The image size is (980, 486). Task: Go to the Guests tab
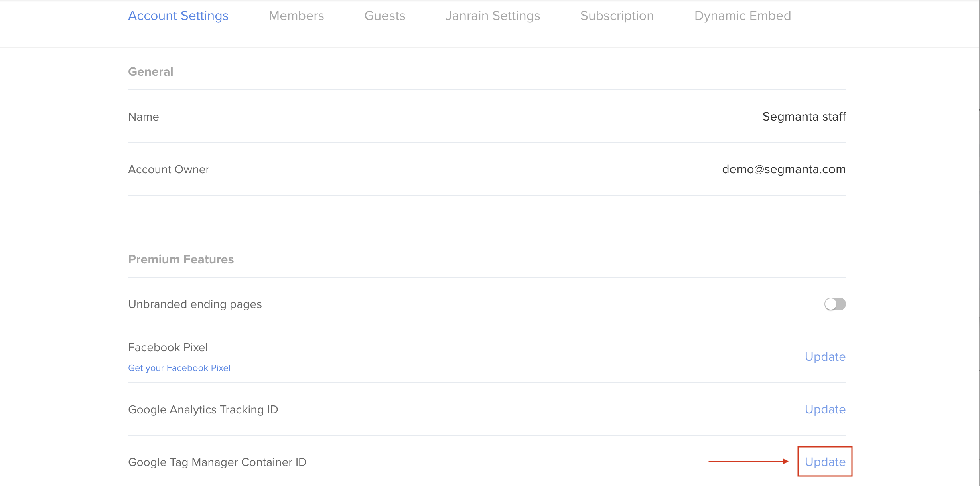click(x=385, y=16)
